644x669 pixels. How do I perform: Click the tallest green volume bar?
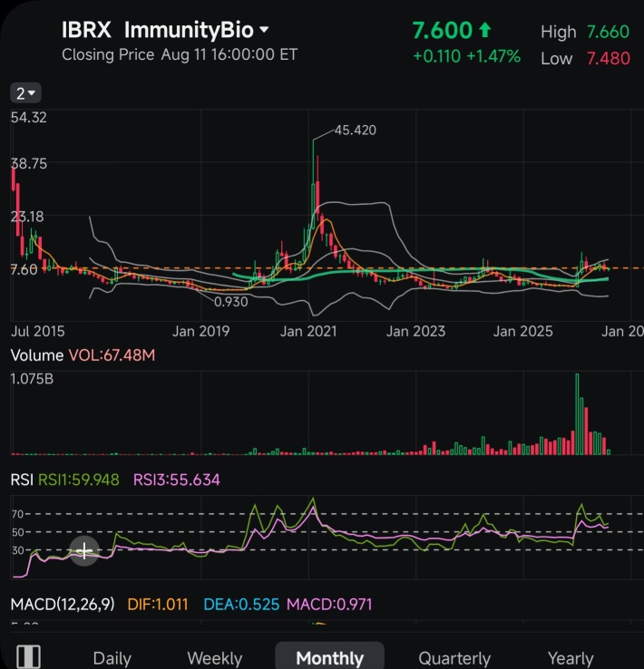tap(577, 414)
